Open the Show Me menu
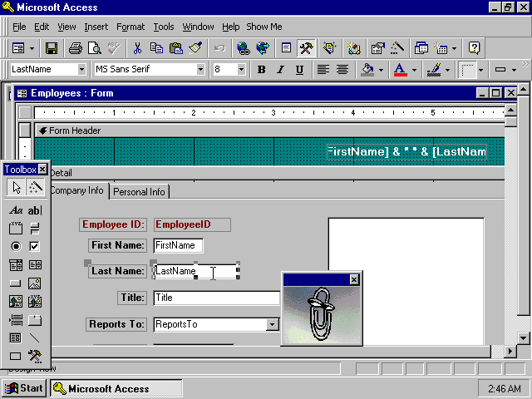532x399 pixels. coord(264,27)
